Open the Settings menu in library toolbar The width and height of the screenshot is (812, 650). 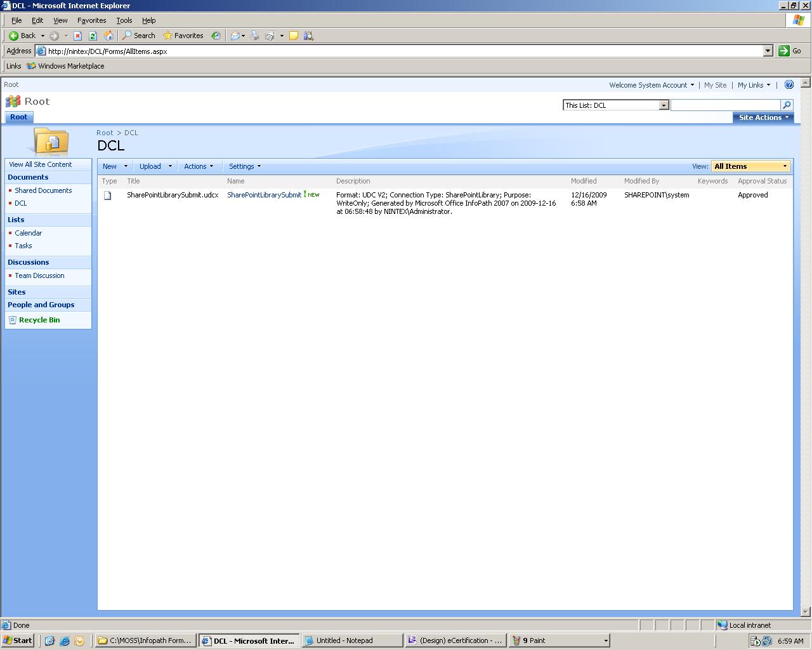(x=245, y=166)
